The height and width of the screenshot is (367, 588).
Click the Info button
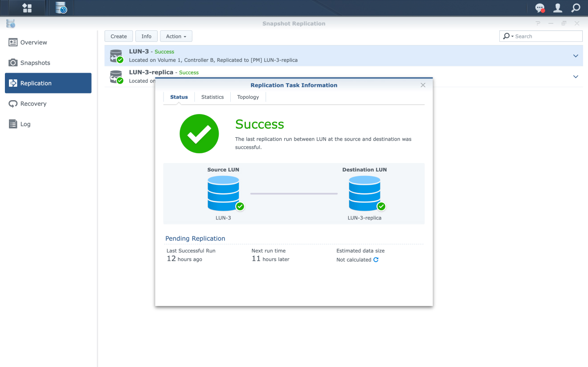pos(147,37)
